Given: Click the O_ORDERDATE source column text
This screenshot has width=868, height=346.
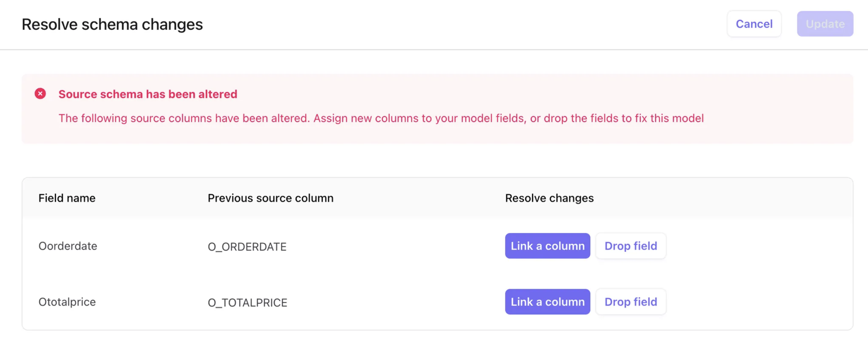Looking at the screenshot, I should pos(247,247).
